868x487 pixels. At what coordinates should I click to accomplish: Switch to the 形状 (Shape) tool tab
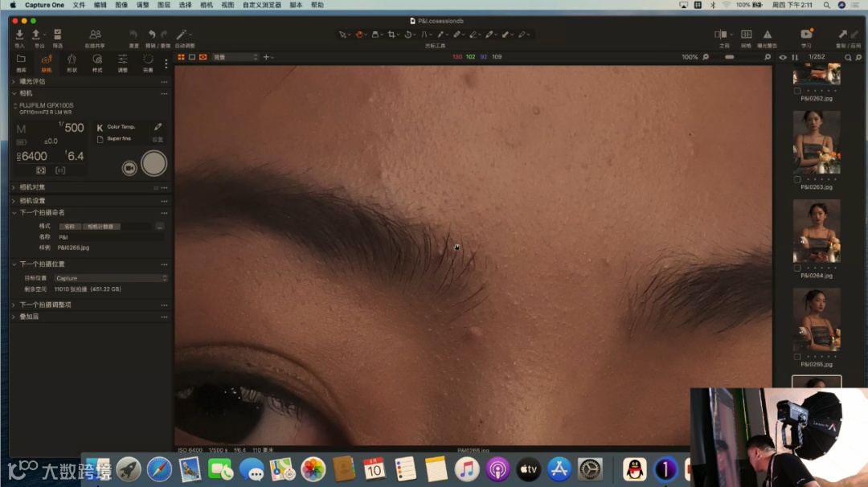[72, 63]
